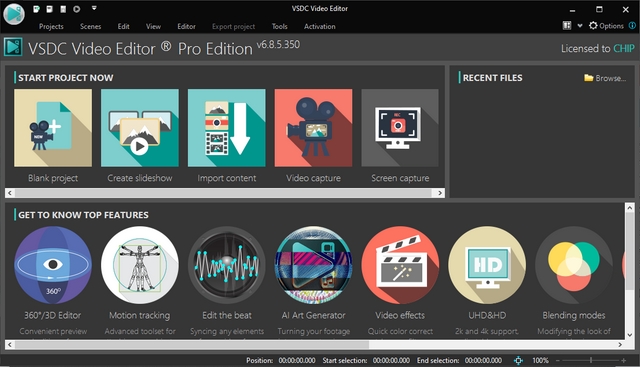The image size is (640, 367).
Task: Expand the dropdown arrow beside layout icon
Action: (x=580, y=26)
